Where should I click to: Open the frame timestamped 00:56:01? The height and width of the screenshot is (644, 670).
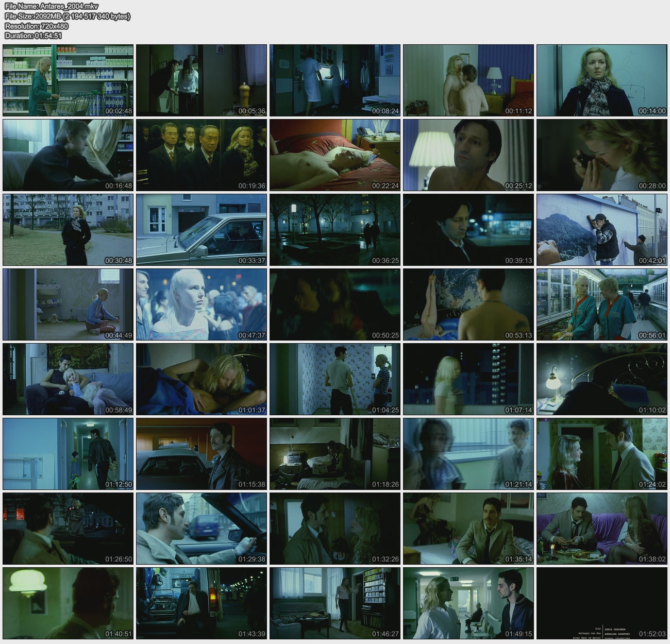pyautogui.click(x=602, y=304)
